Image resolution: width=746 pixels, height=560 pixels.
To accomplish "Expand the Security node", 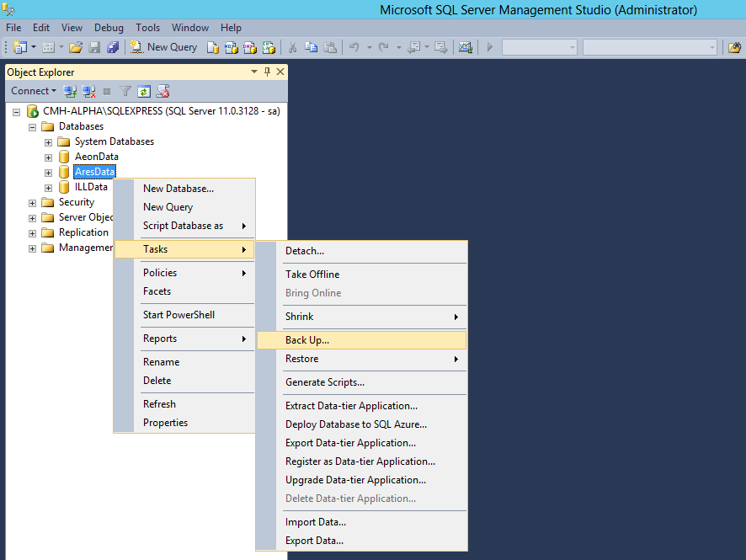I will [32, 202].
